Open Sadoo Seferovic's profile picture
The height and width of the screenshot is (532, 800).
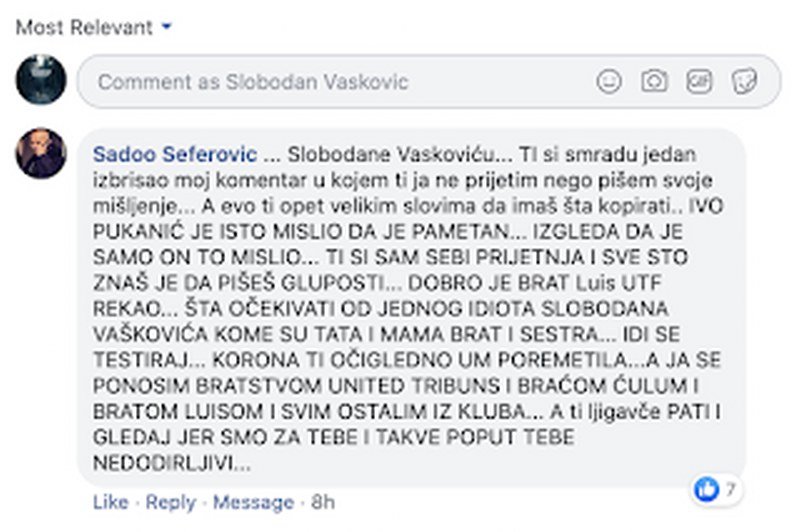[41, 154]
